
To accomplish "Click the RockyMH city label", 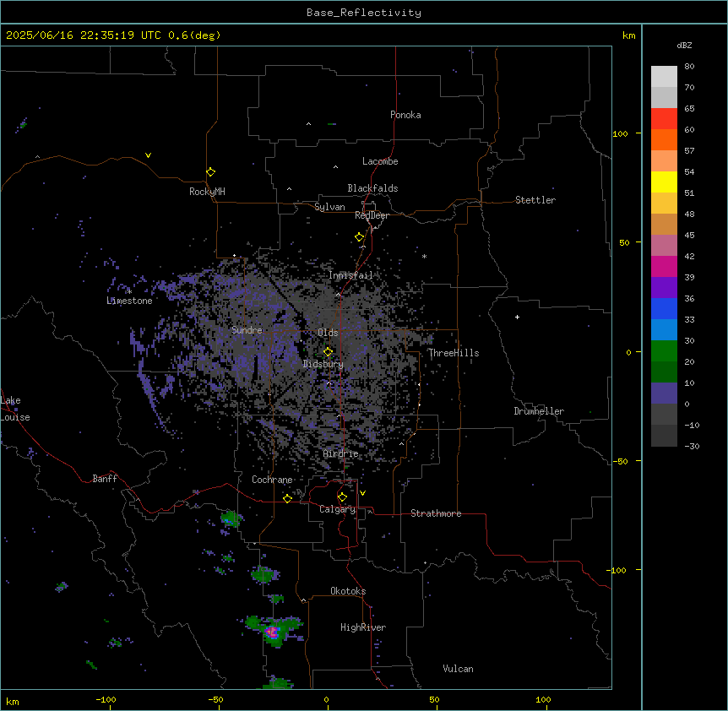I will click(x=207, y=192).
